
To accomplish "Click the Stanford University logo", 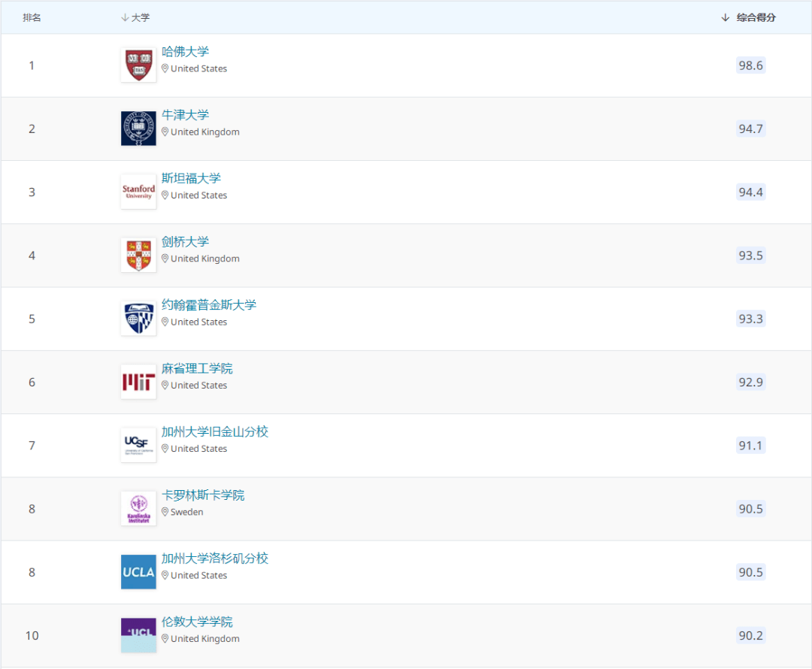I will (x=138, y=192).
